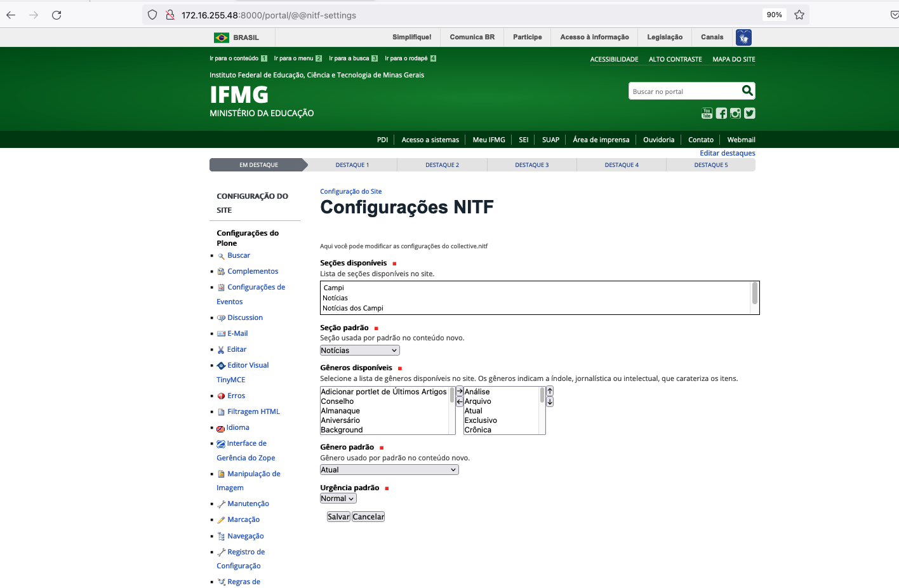This screenshot has width=899, height=588.
Task: Open Complementos via its puzzle-piece icon
Action: click(222, 271)
